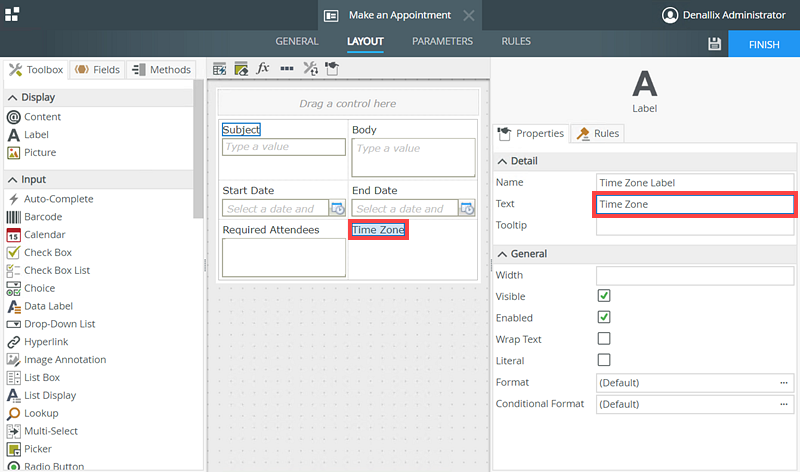Uncheck the Visible checkbox
The height and width of the screenshot is (473, 800).
[604, 296]
